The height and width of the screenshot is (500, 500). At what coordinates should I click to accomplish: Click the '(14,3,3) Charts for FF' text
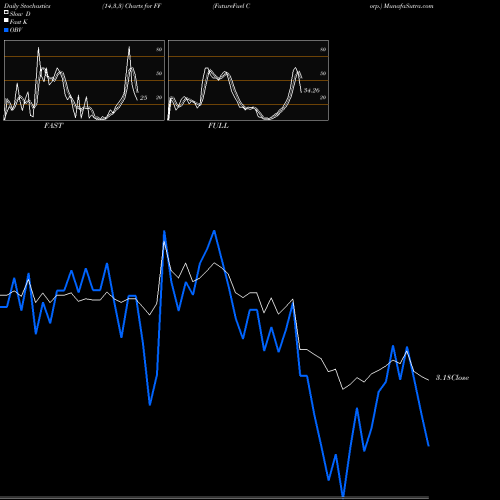[x=132, y=6]
